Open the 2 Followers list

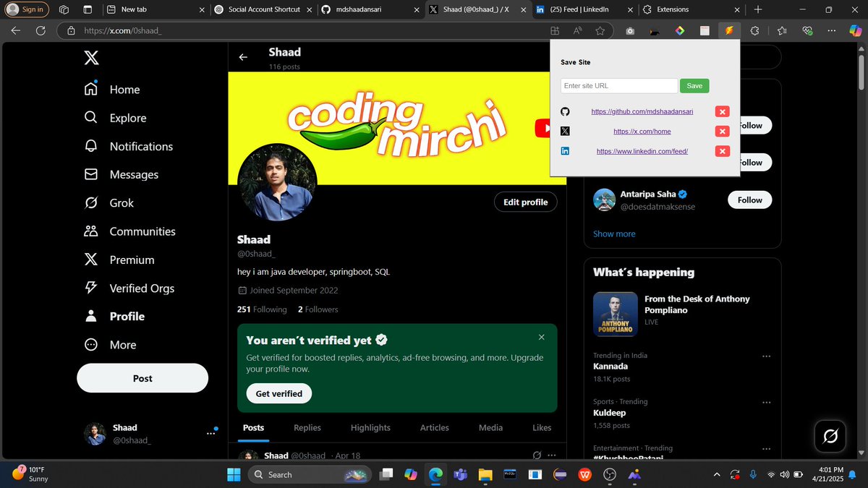318,309
